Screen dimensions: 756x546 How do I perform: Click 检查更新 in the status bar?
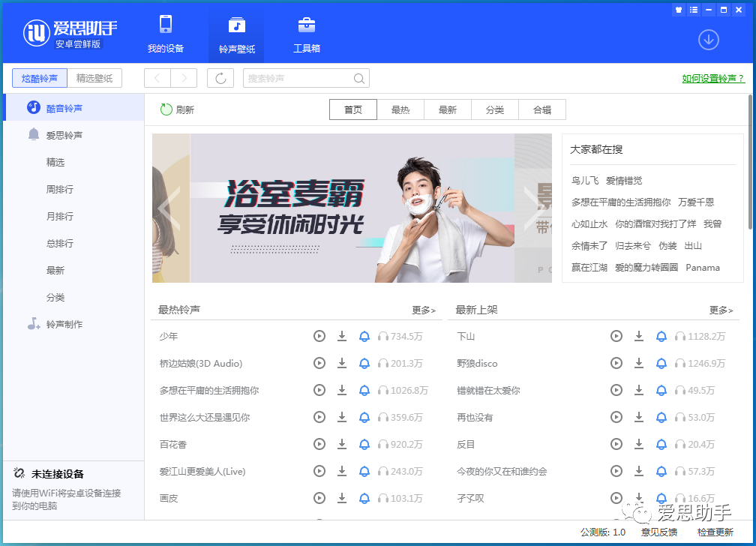715,532
